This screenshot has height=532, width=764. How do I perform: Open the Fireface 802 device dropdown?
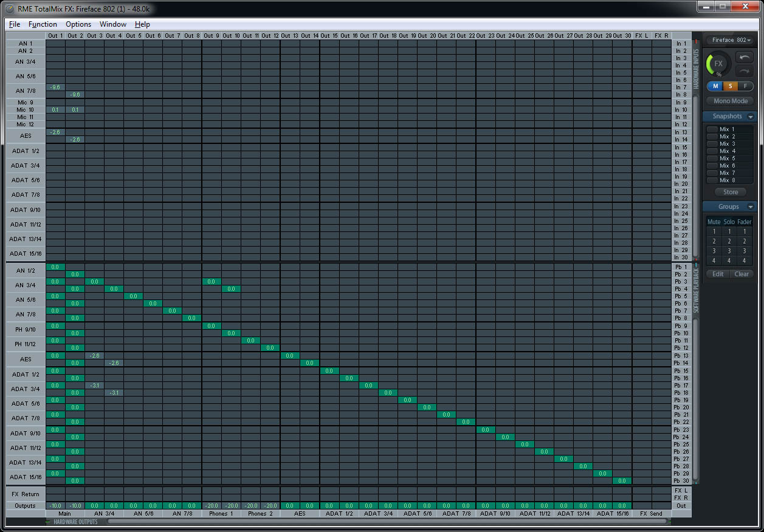coord(730,40)
